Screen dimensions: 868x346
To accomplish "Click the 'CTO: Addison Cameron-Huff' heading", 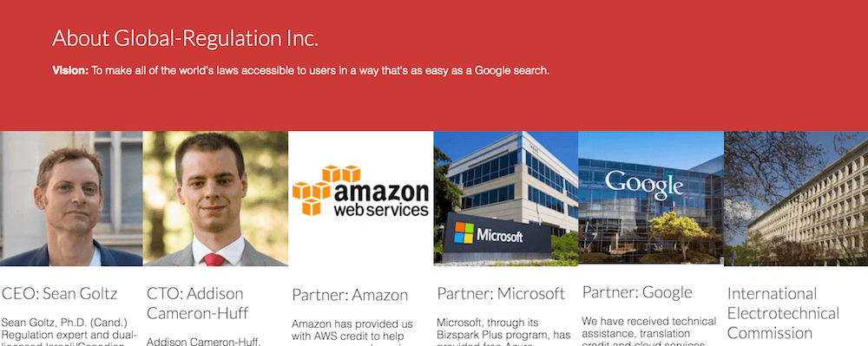I will [x=198, y=304].
